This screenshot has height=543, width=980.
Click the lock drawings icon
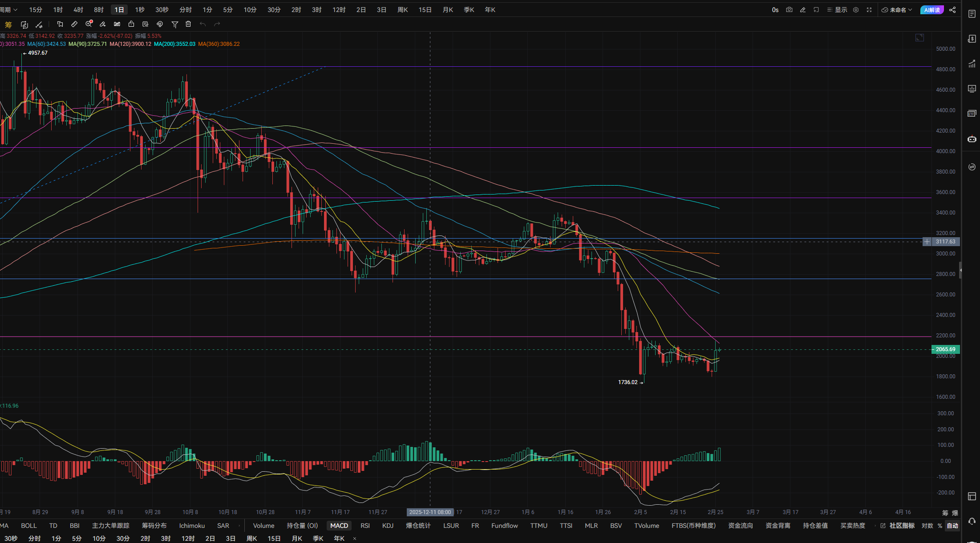click(131, 24)
